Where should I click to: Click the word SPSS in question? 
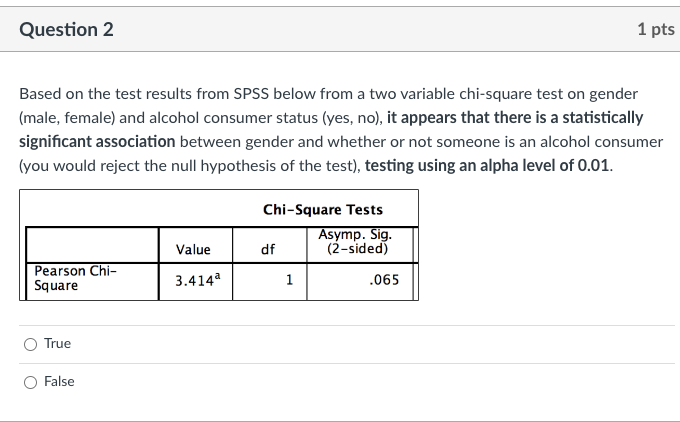click(251, 94)
